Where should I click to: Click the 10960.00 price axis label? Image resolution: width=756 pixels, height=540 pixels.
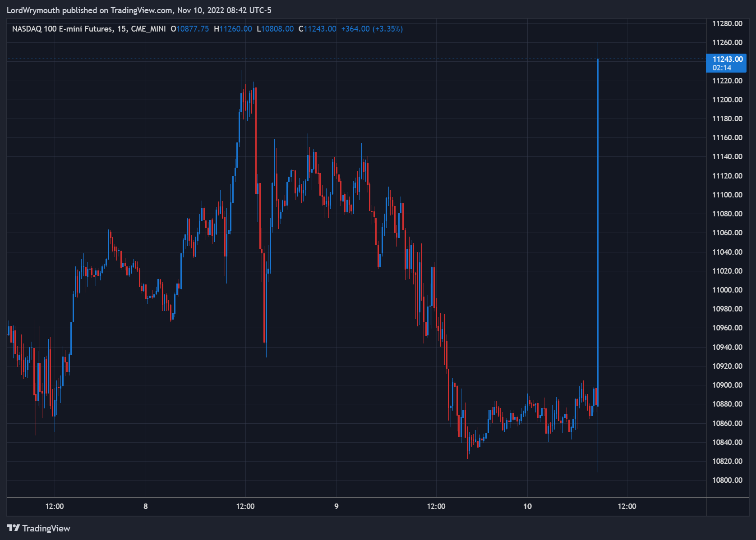tap(727, 328)
